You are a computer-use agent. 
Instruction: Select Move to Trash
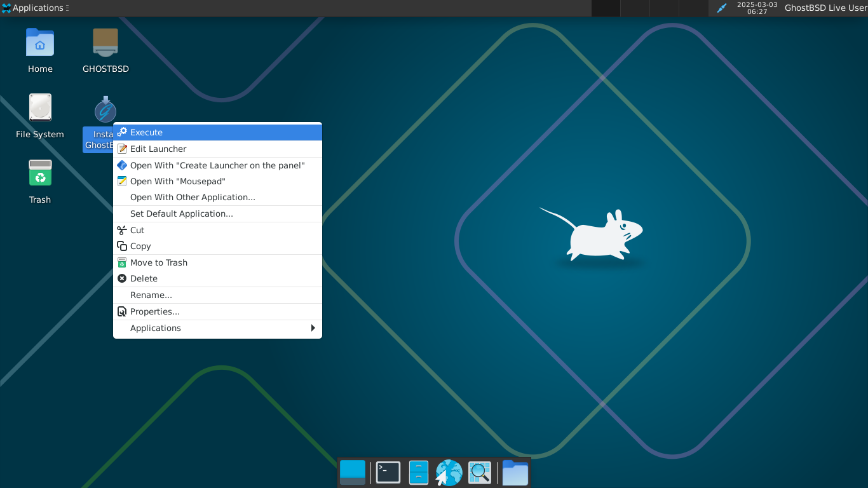click(x=217, y=262)
